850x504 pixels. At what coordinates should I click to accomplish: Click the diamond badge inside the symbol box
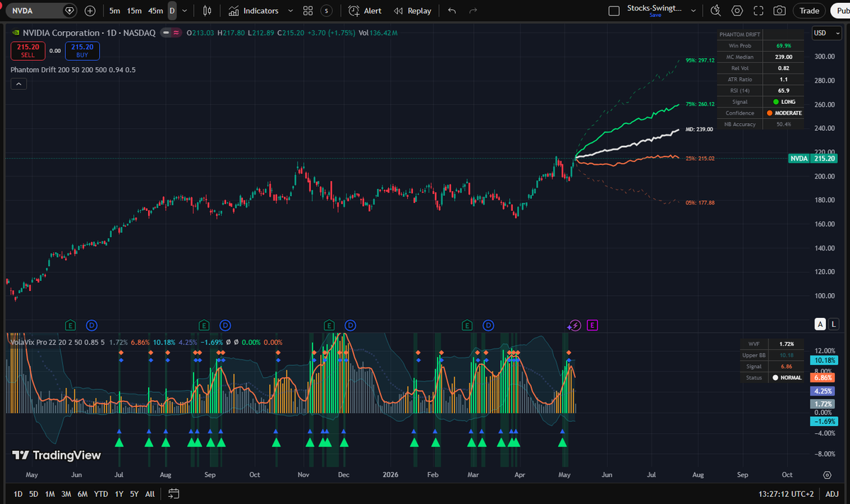(x=69, y=11)
